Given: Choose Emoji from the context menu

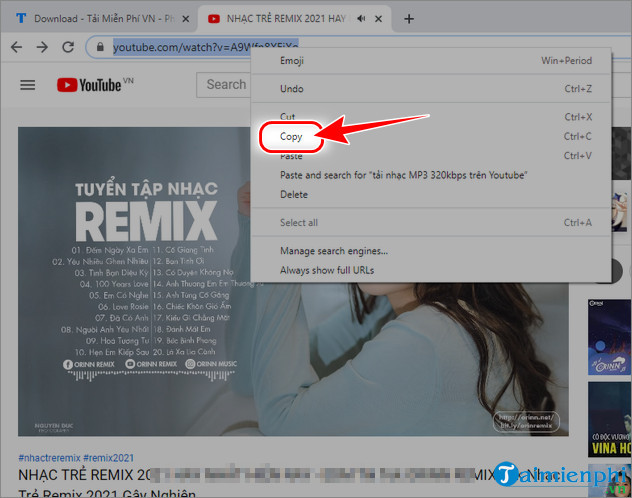Looking at the screenshot, I should pyautogui.click(x=431, y=60).
